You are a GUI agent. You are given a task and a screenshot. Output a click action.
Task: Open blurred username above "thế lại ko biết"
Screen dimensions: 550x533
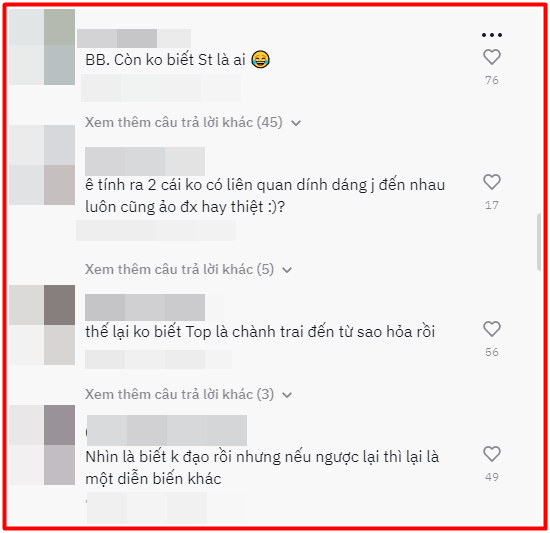coord(145,307)
